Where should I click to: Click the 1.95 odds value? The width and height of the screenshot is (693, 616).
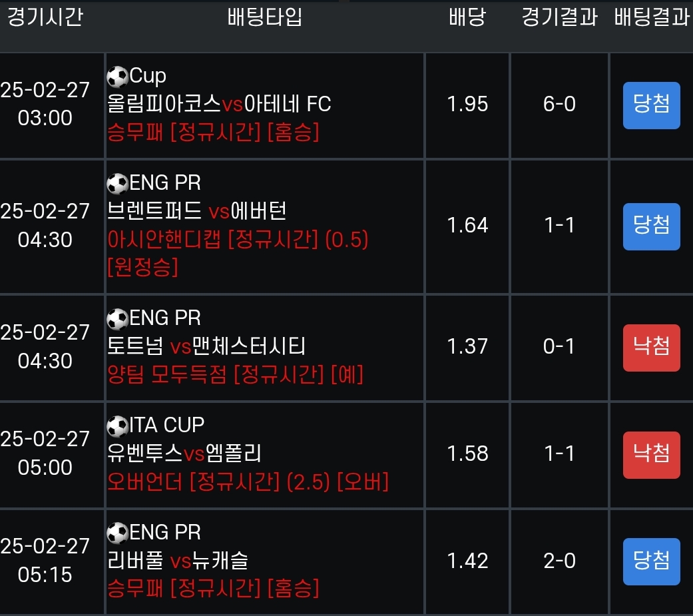click(467, 105)
